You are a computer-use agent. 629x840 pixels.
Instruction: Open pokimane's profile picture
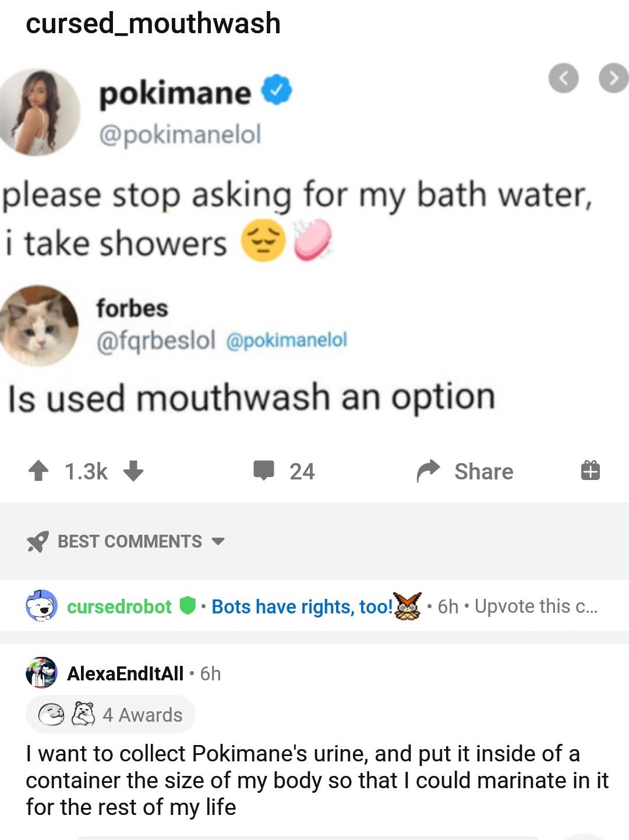click(40, 112)
